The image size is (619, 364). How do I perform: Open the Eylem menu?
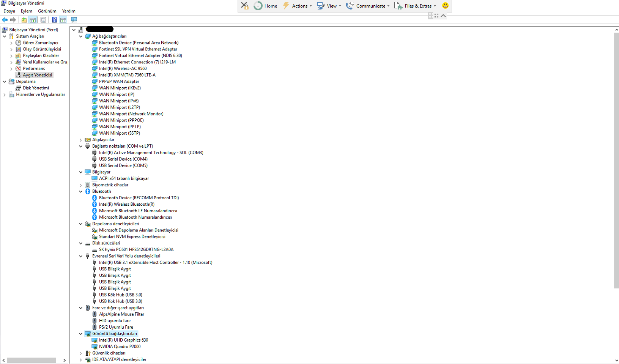[x=27, y=11]
